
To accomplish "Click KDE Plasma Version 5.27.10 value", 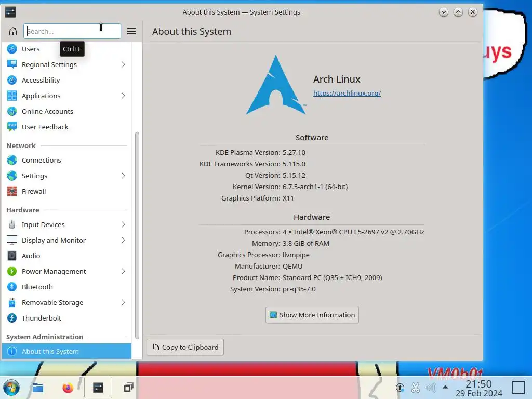I will click(x=294, y=152).
